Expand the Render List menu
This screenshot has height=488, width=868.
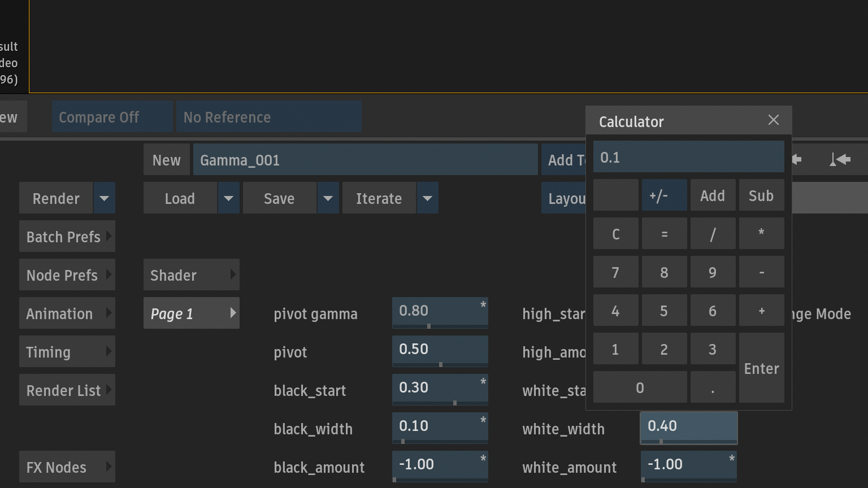(x=67, y=390)
